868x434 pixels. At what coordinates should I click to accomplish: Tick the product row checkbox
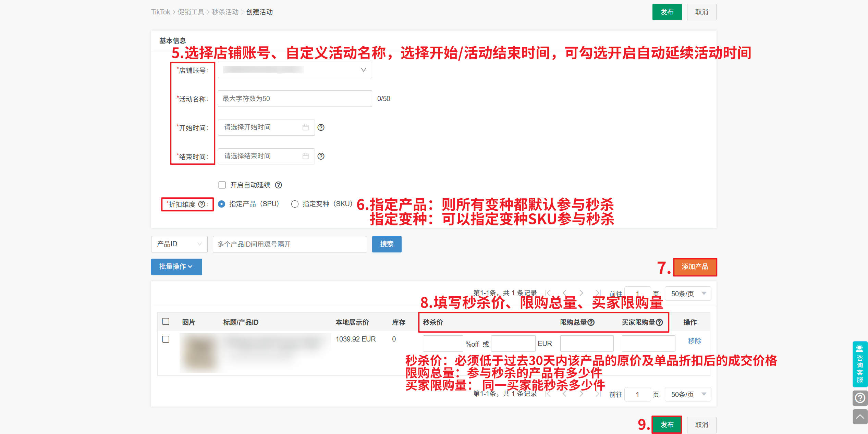(166, 339)
